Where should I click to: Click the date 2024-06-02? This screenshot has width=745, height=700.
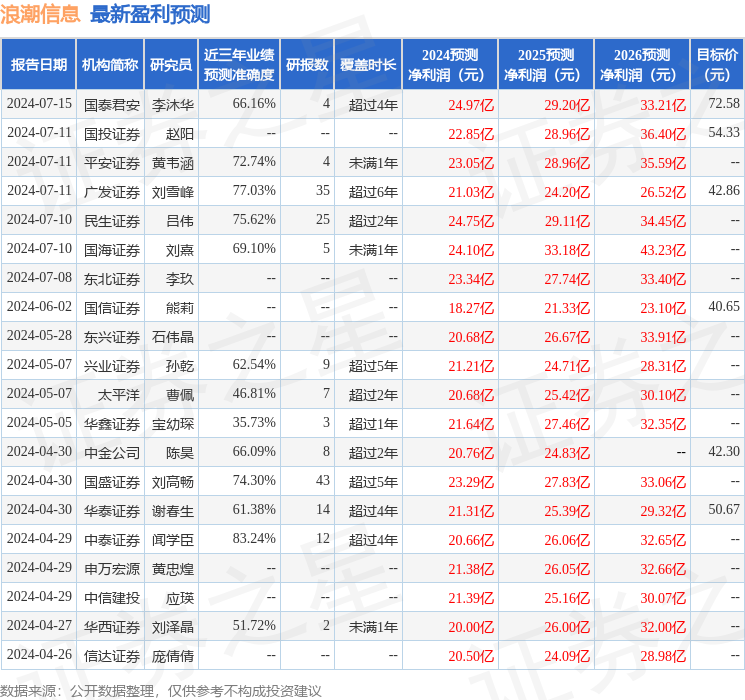[39, 307]
